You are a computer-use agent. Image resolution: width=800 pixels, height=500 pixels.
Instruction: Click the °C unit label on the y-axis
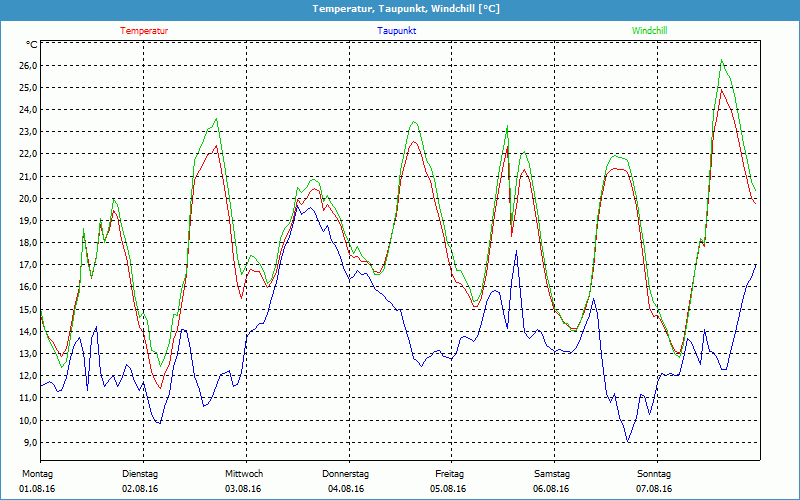coord(31,45)
